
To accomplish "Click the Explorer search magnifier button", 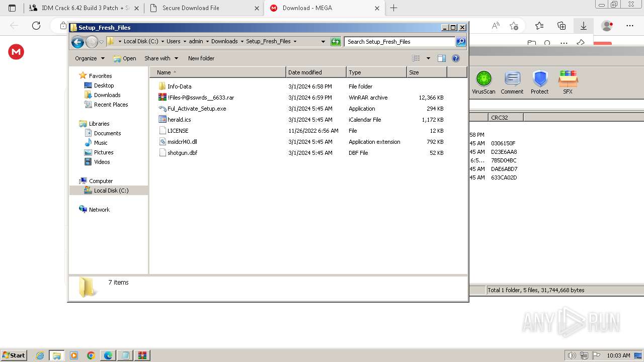I will tap(461, 42).
